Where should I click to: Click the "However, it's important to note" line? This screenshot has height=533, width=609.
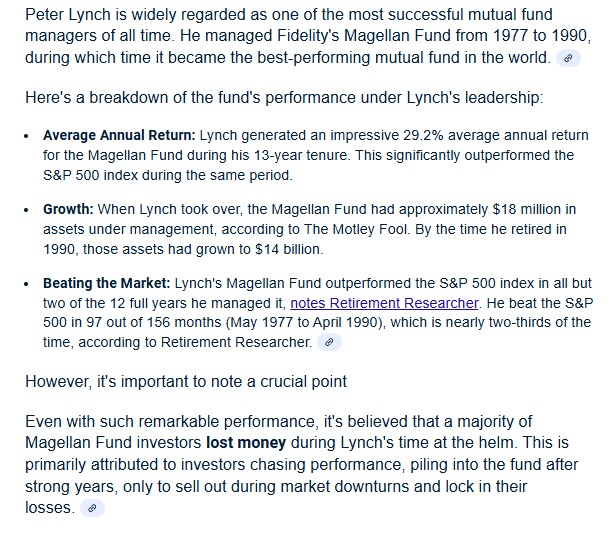tap(186, 381)
